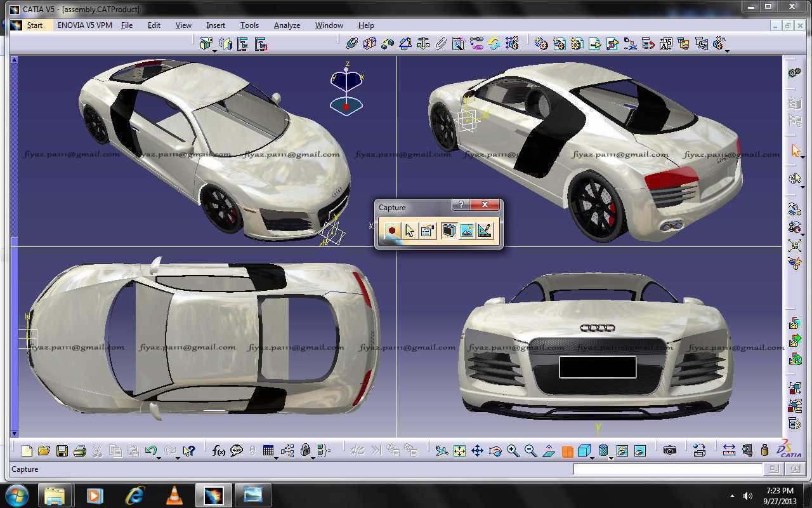Click the Save floppy disk icon

point(62,451)
